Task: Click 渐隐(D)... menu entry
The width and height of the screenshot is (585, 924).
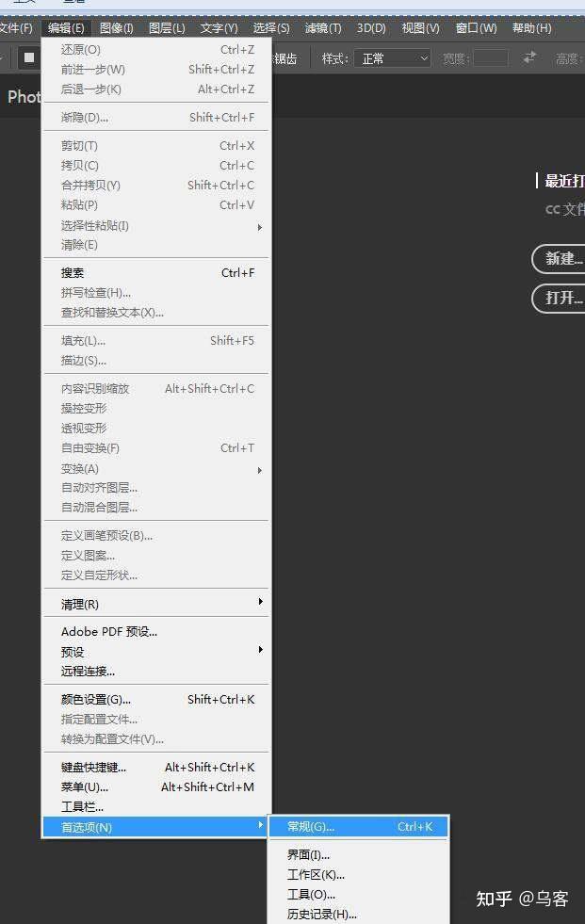Action: pyautogui.click(x=156, y=118)
